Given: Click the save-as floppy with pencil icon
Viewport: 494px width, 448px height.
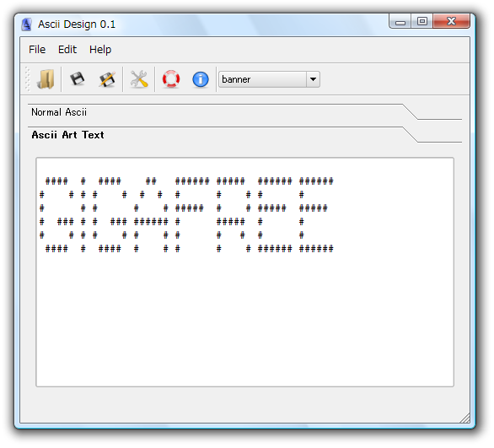Looking at the screenshot, I should tap(107, 79).
